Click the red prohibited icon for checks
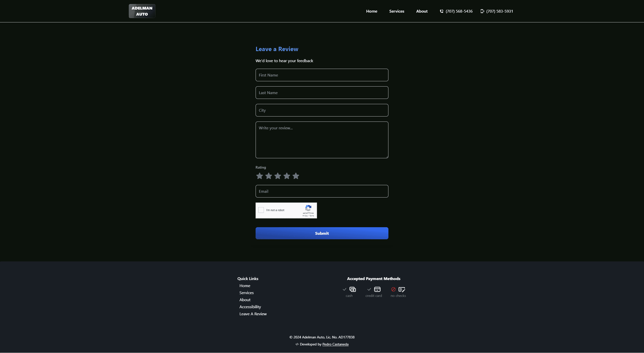The width and height of the screenshot is (644, 353). (393, 289)
